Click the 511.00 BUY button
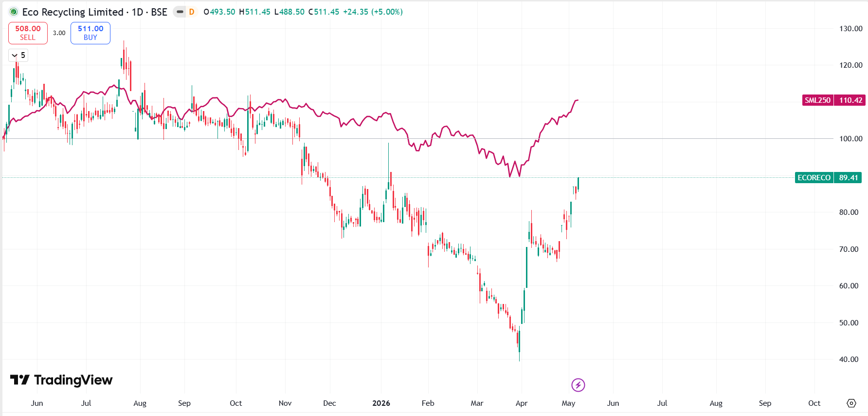The width and height of the screenshot is (868, 416). (x=90, y=33)
